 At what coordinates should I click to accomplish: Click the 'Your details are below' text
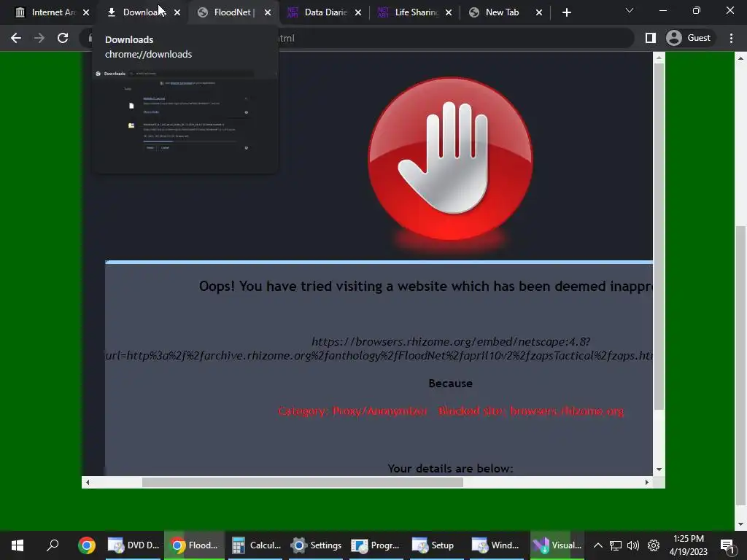coord(450,469)
